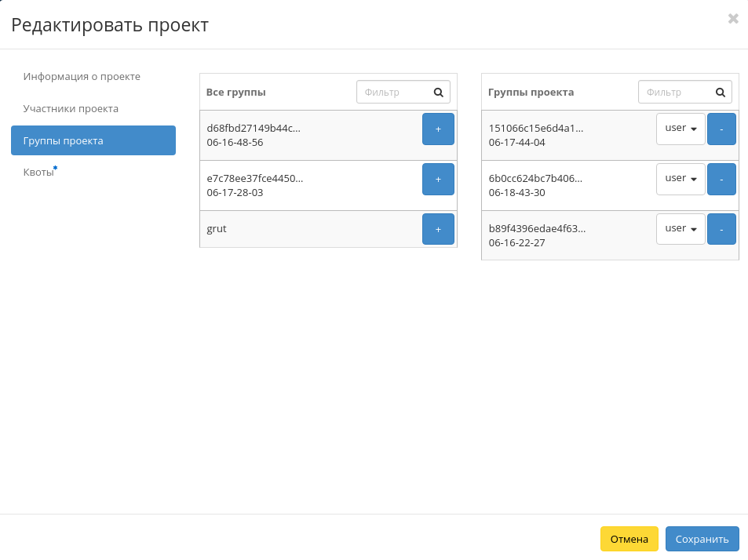Open role dropdown for group 6b0cc624bc7b406

680,179
